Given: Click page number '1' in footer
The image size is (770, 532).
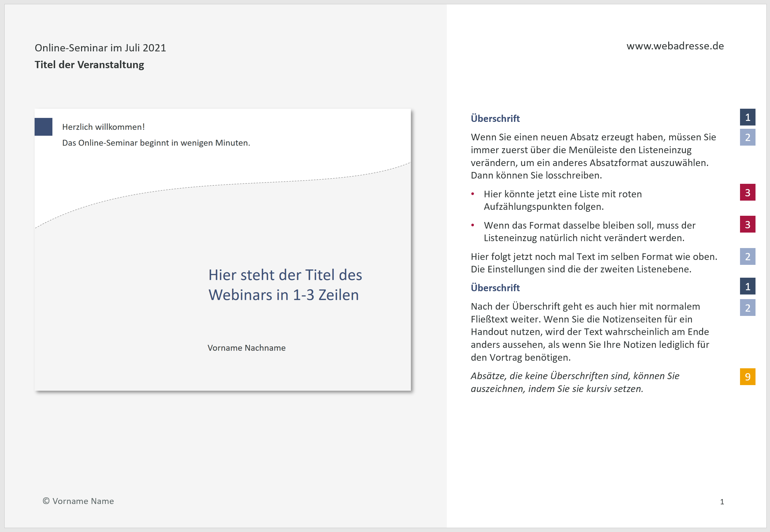Looking at the screenshot, I should 722,502.
